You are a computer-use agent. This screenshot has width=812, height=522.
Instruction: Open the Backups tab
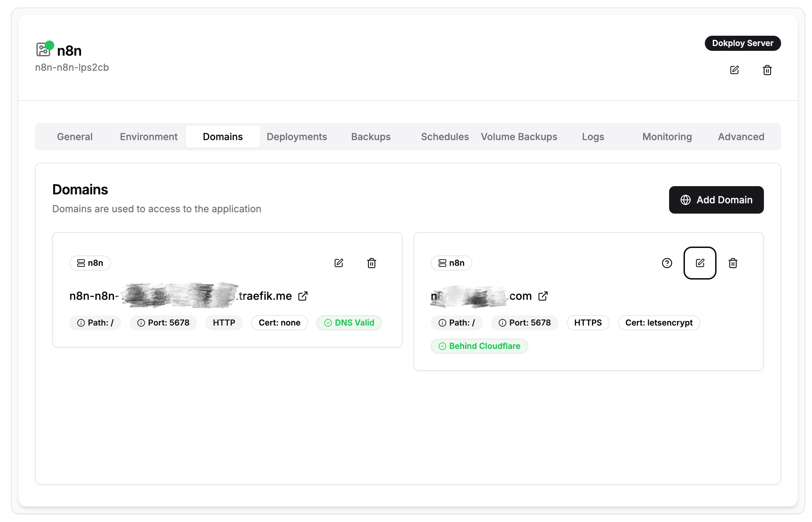click(x=371, y=137)
